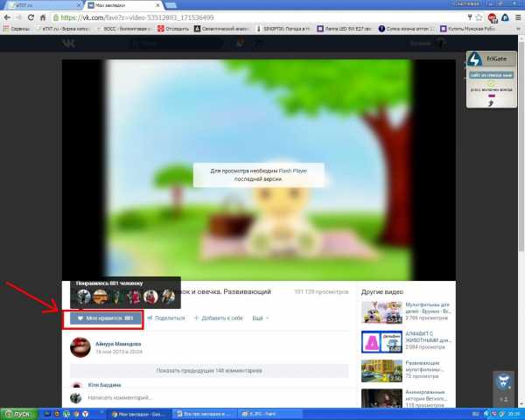Show previous 148 comments
Screen dimensions: 525x420
pos(209,371)
